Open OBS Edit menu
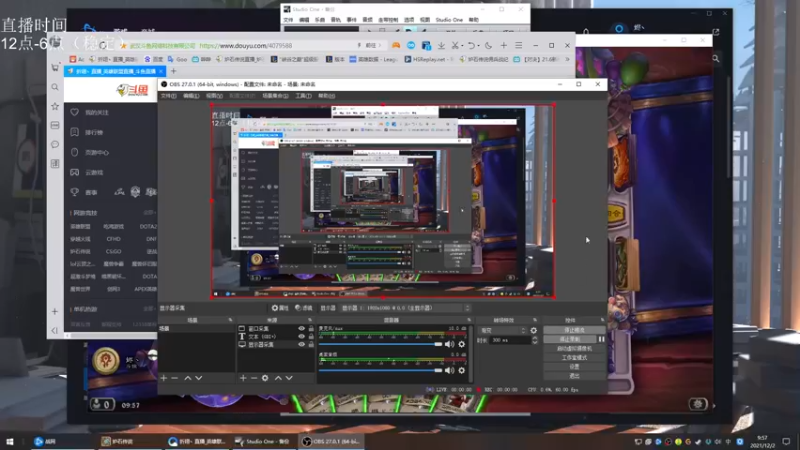This screenshot has width=800, height=450. click(x=191, y=96)
